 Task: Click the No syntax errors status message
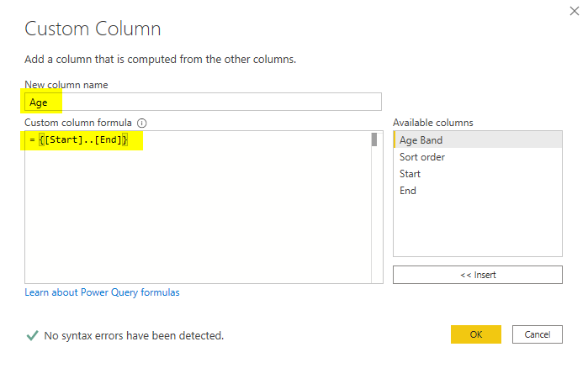click(x=134, y=335)
